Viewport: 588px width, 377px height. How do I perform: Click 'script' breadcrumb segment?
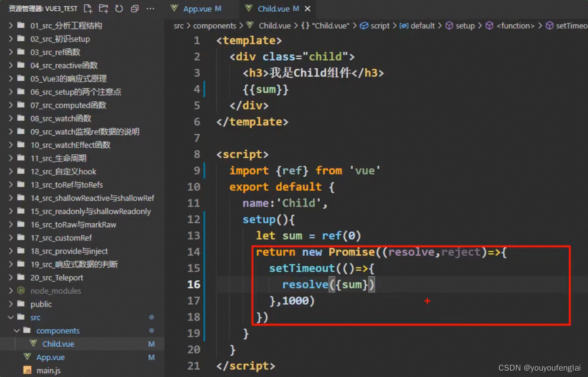point(375,26)
